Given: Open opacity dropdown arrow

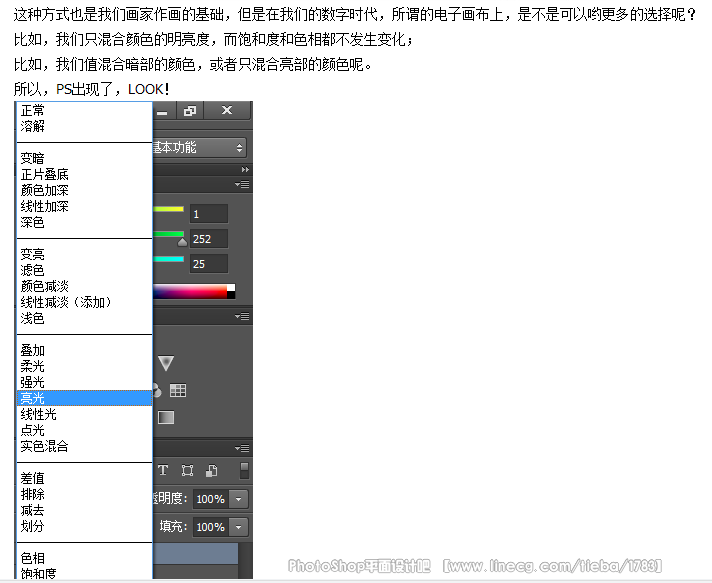Looking at the screenshot, I should click(x=239, y=499).
